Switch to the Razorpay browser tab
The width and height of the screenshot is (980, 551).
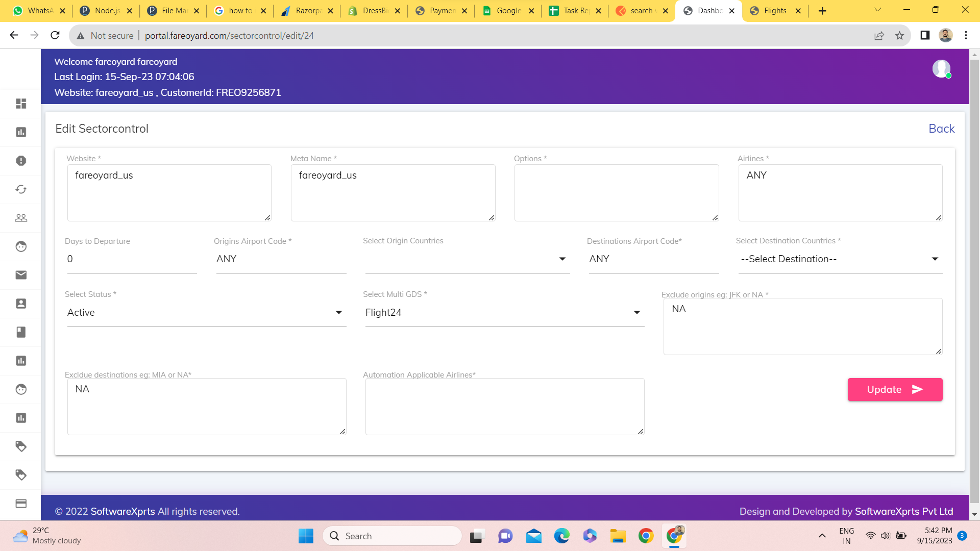coord(308,11)
